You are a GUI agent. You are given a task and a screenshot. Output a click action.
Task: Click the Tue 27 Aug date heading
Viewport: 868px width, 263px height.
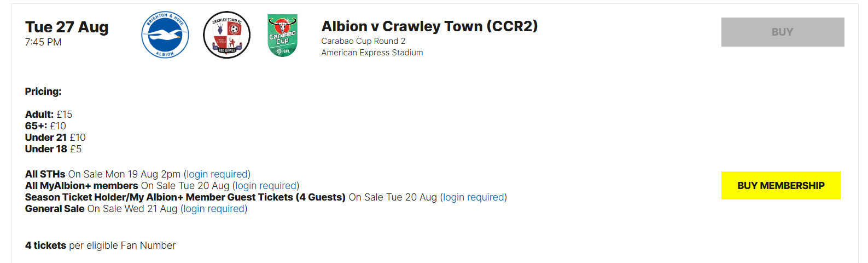pyautogui.click(x=67, y=27)
